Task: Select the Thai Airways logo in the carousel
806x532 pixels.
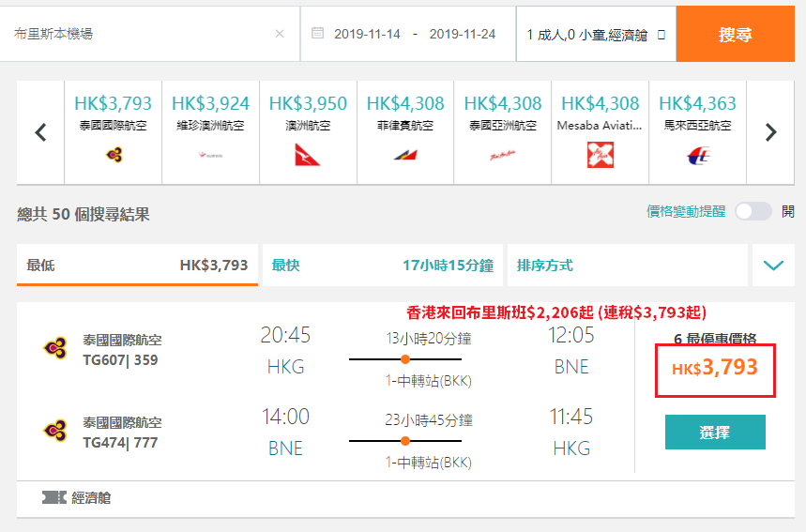Action: pos(114,155)
